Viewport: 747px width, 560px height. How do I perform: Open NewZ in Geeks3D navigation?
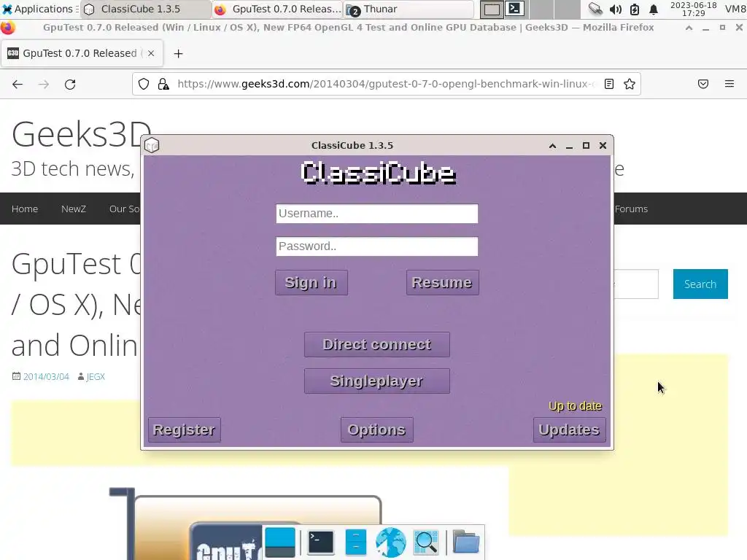coord(74,209)
